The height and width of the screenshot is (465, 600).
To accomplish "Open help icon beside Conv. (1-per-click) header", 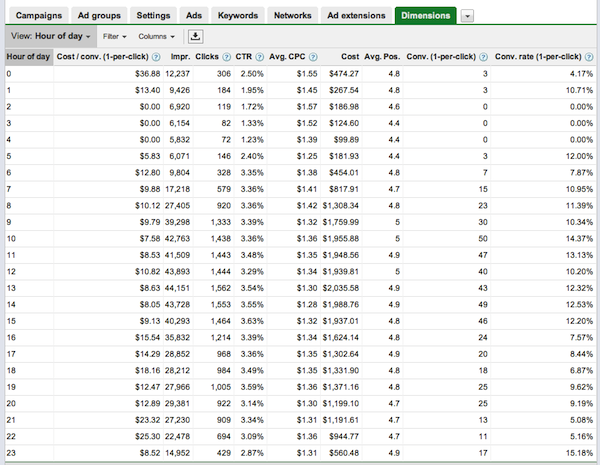I will point(483,57).
